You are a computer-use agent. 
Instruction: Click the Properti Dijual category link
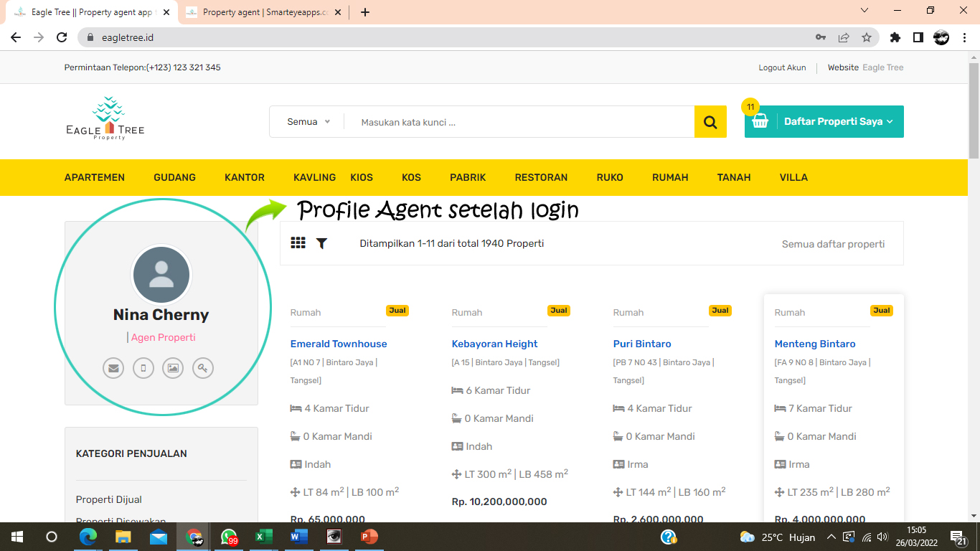coord(109,499)
